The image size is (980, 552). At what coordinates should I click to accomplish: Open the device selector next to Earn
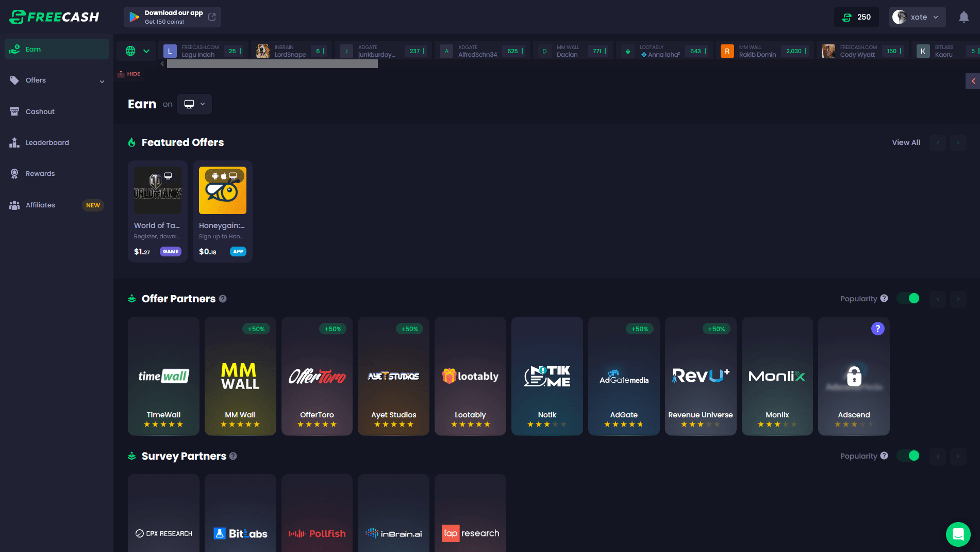[x=194, y=104]
